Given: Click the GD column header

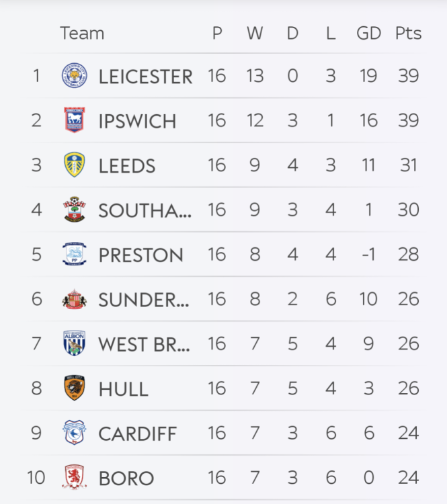Looking at the screenshot, I should [368, 33].
